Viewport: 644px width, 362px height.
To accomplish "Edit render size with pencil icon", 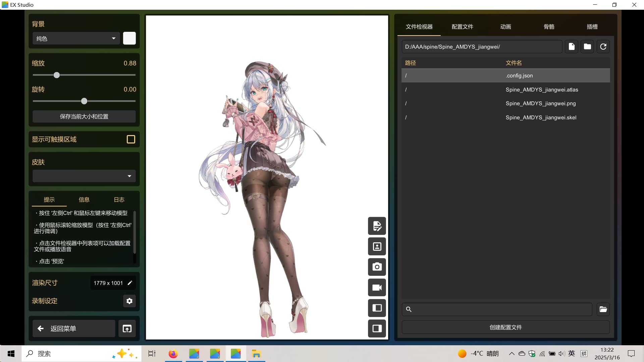I will coord(130,283).
